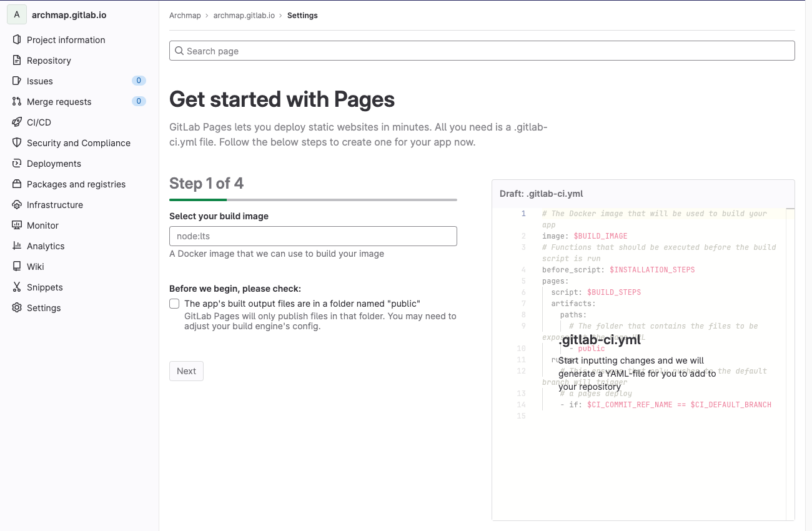Click the Project information sidebar icon

[x=17, y=39]
